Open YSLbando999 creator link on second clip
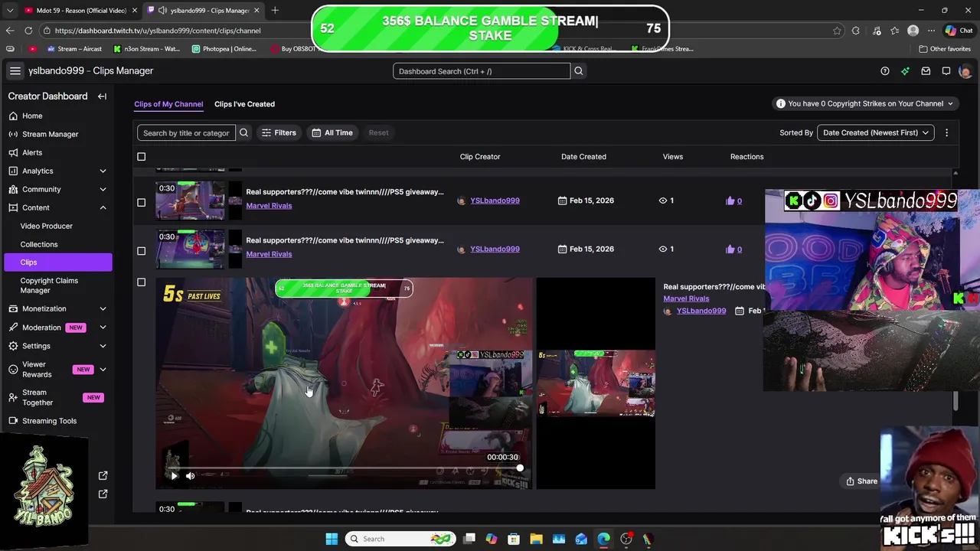The image size is (980, 551). 495,249
